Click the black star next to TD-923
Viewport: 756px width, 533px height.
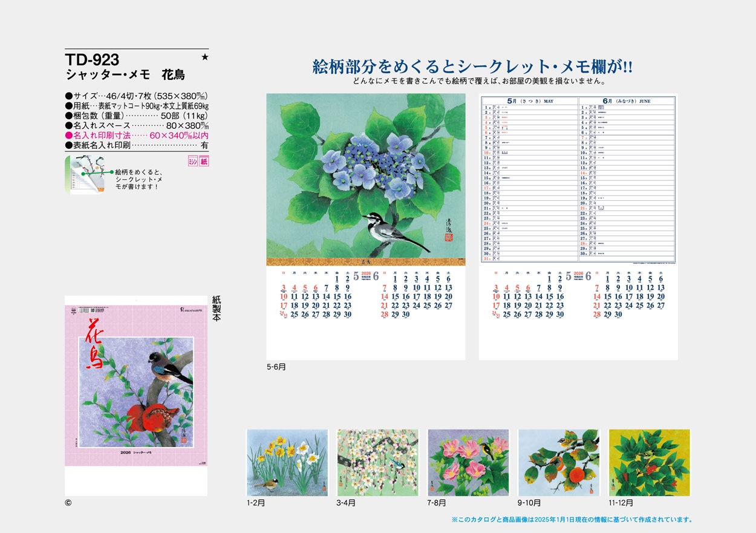pos(204,57)
